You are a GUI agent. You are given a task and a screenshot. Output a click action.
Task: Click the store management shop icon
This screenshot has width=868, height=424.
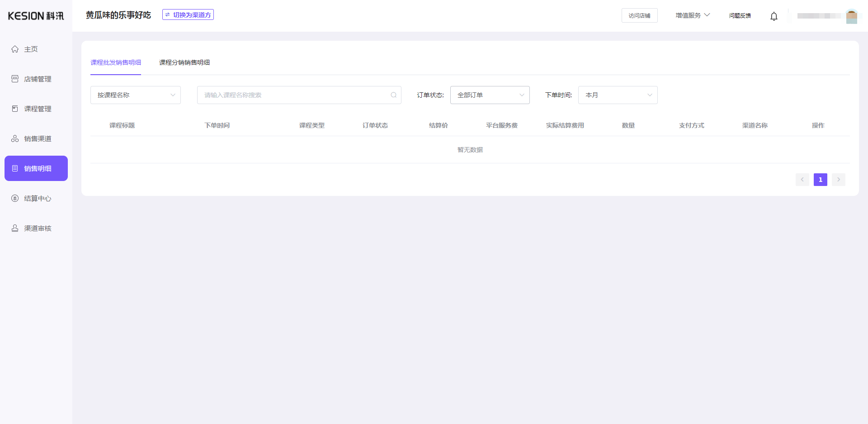click(x=15, y=79)
